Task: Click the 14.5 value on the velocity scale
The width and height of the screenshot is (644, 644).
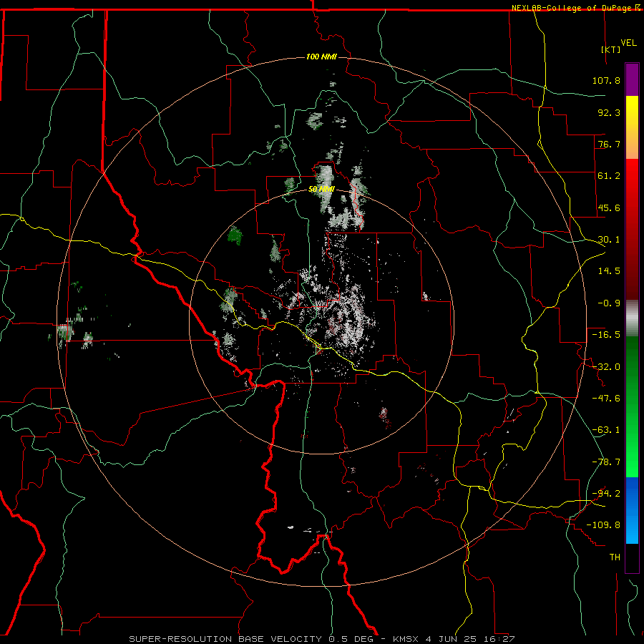Action: (609, 271)
